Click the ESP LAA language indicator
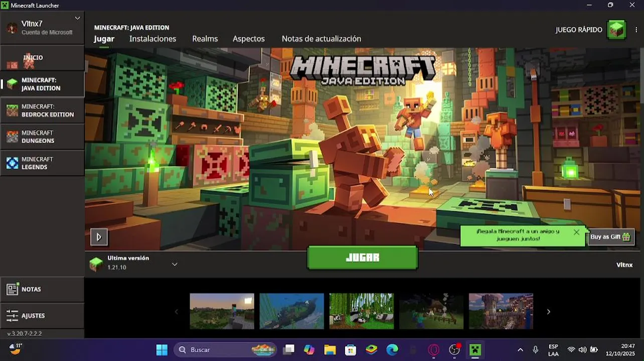 [553, 350]
